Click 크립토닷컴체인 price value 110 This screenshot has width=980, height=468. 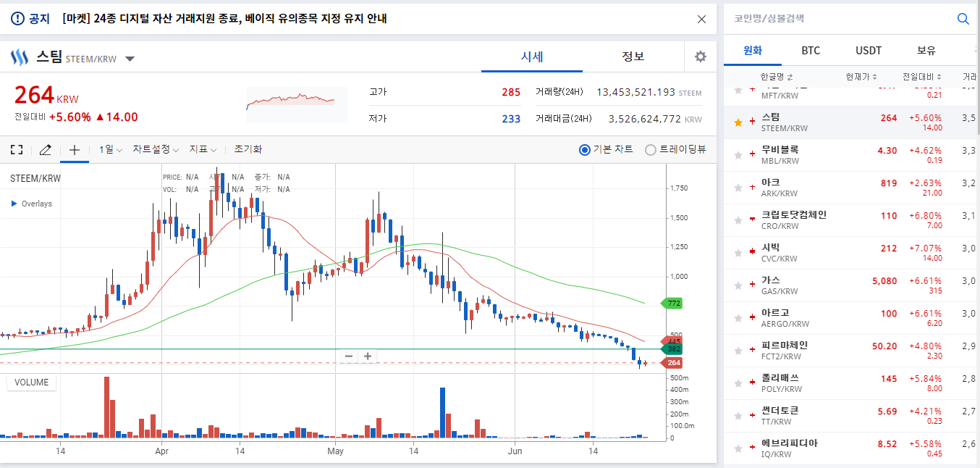[889, 216]
